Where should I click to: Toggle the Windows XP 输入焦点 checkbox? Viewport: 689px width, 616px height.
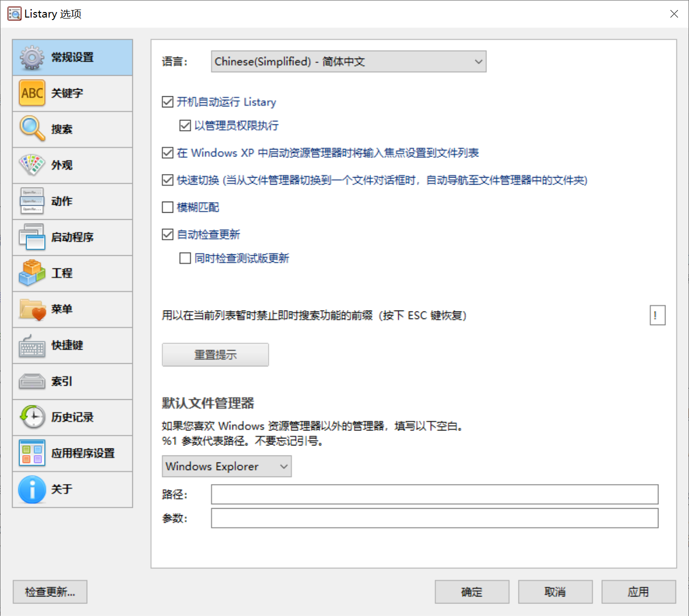167,153
